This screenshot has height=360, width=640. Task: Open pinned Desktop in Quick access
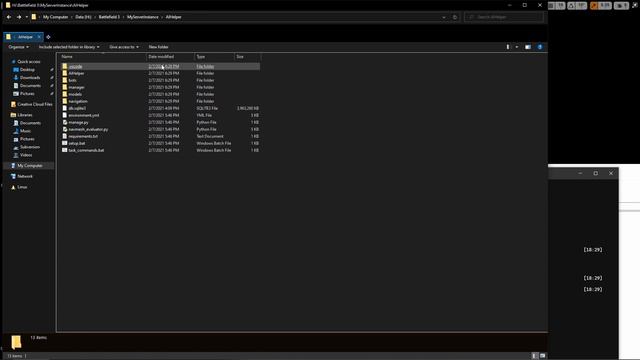27,70
